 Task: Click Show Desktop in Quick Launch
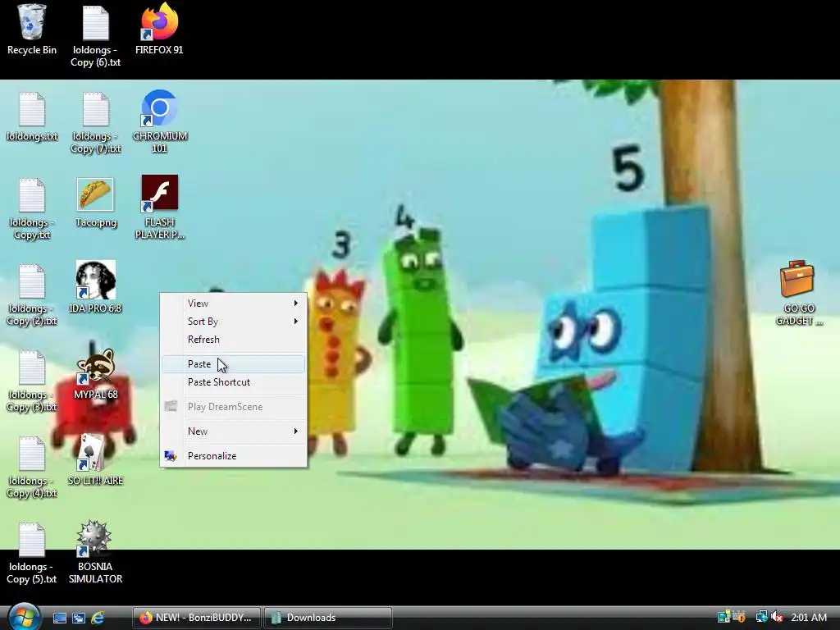pos(59,618)
